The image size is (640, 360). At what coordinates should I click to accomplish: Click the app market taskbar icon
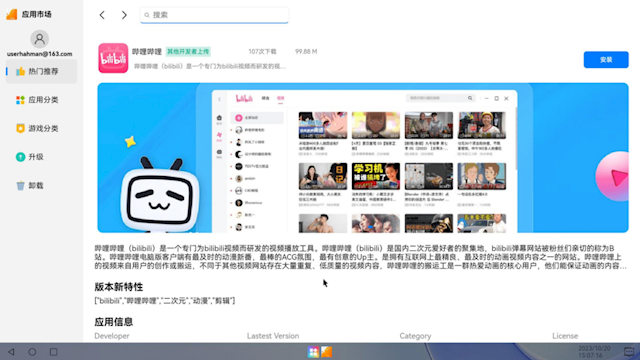(x=327, y=352)
